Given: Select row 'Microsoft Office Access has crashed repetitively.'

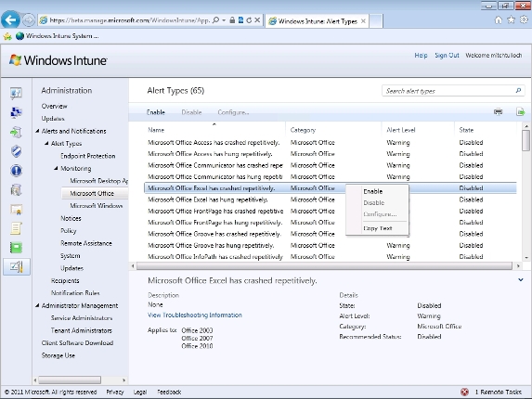Looking at the screenshot, I should point(331,142).
